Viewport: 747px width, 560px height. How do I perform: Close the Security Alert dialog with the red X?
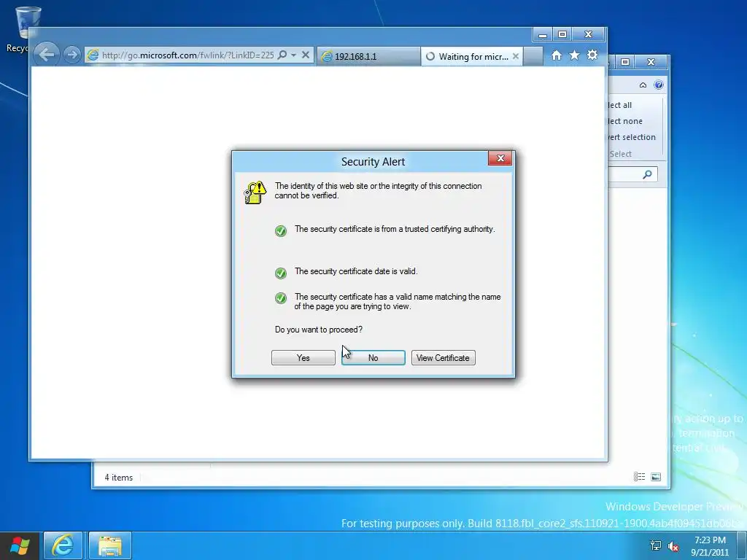pos(500,158)
